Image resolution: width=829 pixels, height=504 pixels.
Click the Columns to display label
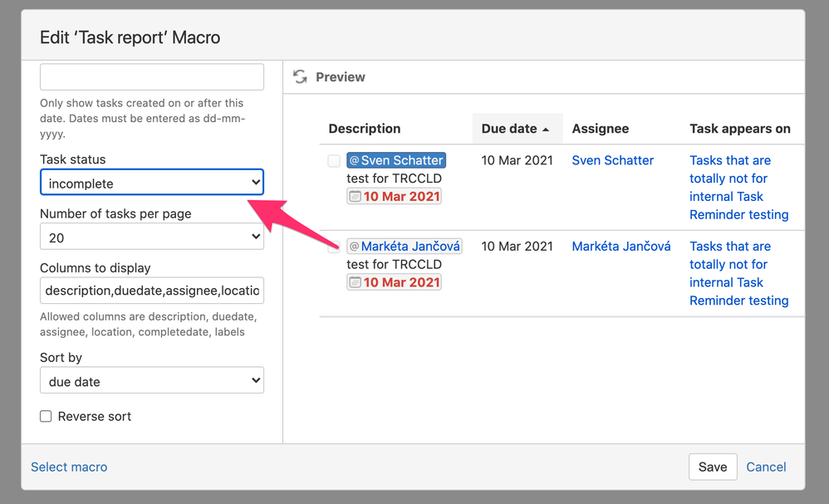pos(96,268)
